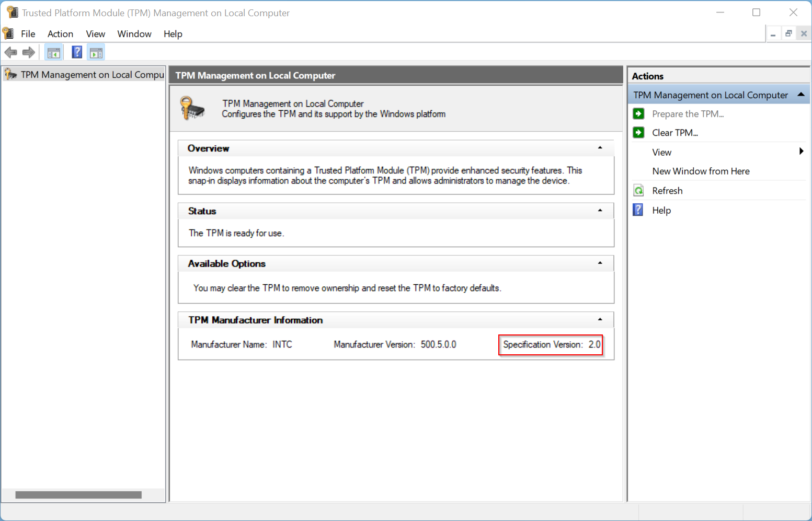Screen dimensions: 812x521
Task: Click the blue Help question-mark toolbar icon
Action: [77, 52]
